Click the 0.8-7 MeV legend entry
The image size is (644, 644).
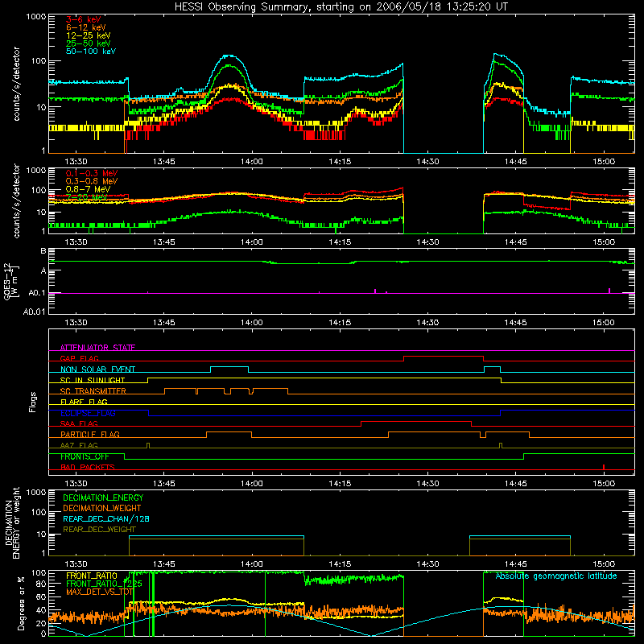[89, 189]
